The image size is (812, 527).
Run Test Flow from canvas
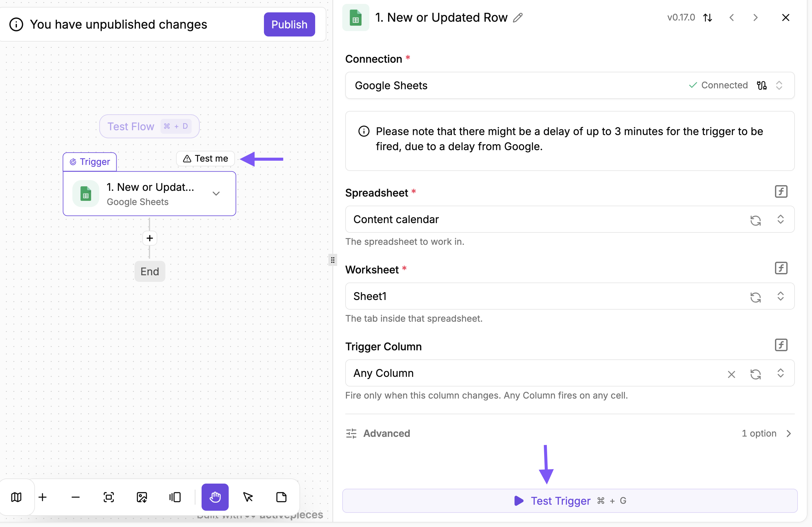[x=149, y=126]
